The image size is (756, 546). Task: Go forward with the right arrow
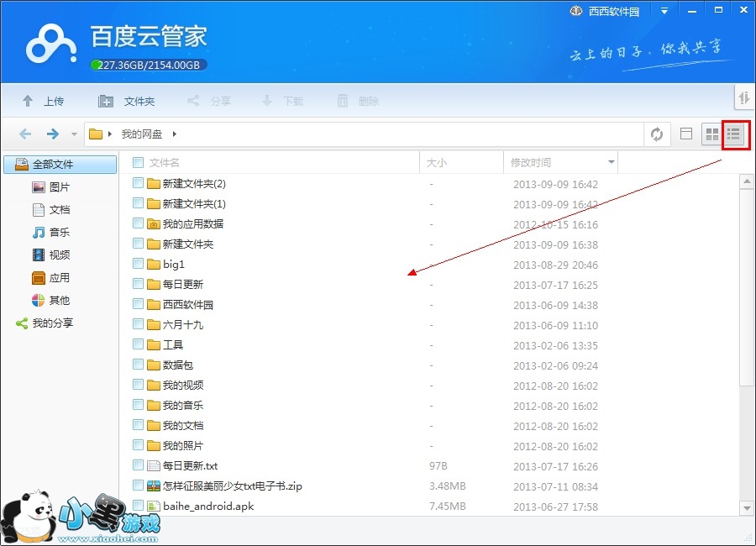point(53,134)
